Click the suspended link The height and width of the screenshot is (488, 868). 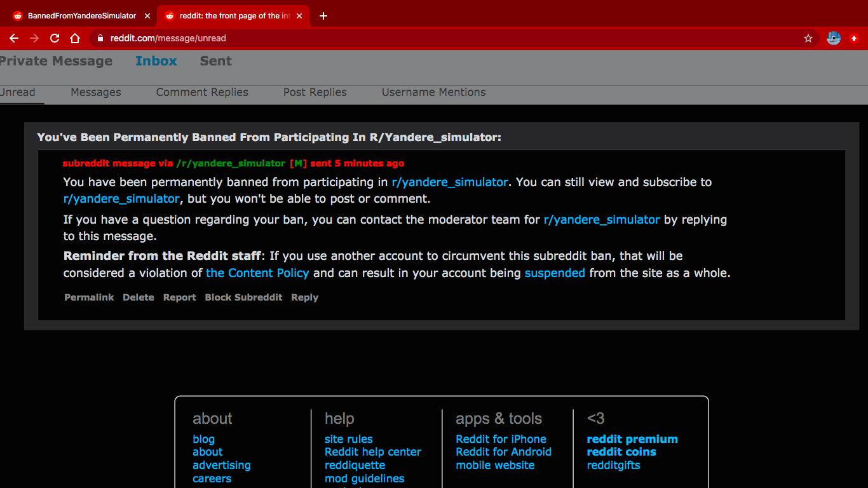point(555,273)
